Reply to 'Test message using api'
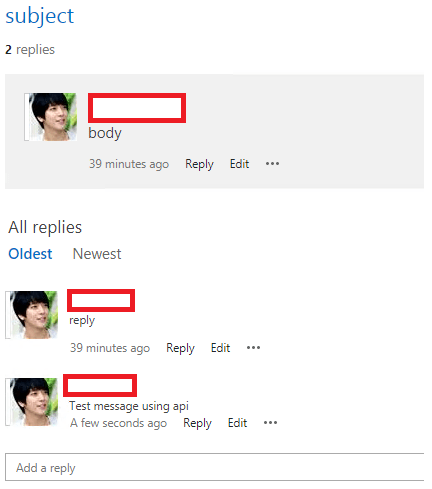The image size is (432, 489). click(x=197, y=423)
